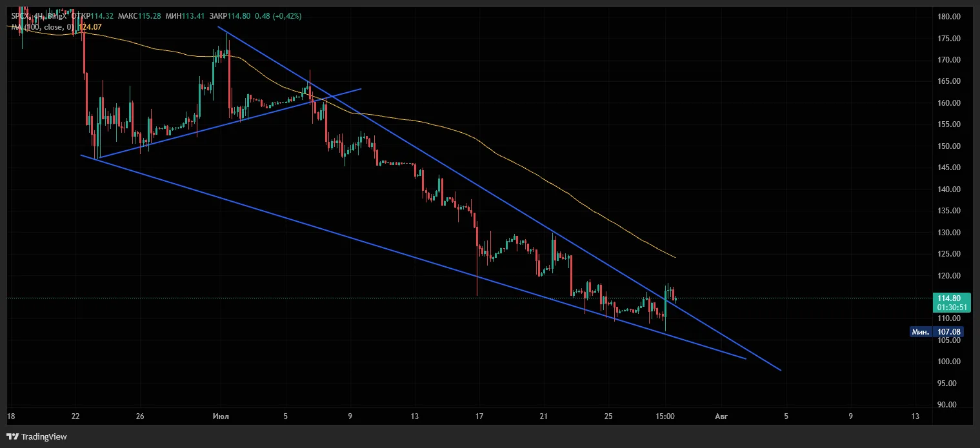Click the current price label 114.80
The width and height of the screenshot is (980, 448).
(x=951, y=298)
